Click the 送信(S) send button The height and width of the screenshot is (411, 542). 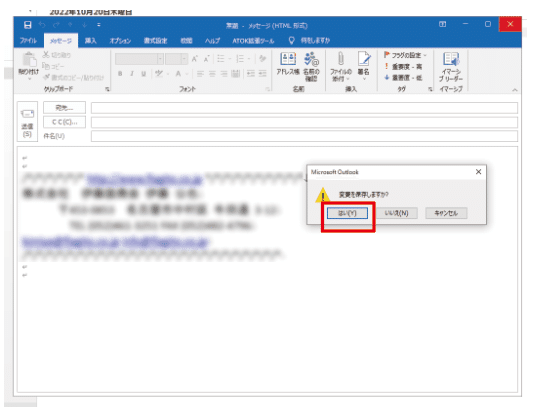tap(27, 122)
